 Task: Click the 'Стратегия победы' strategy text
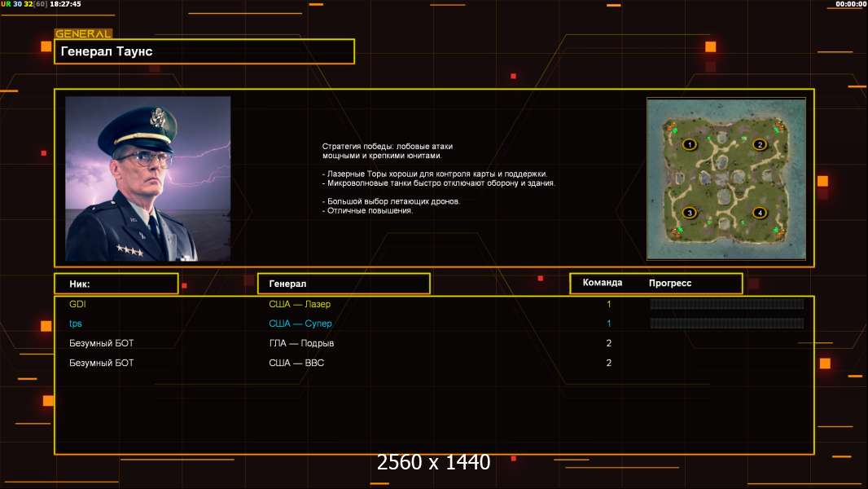point(388,151)
